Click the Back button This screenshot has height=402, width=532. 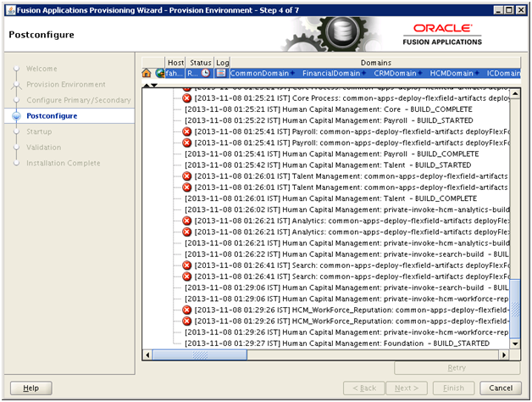pos(364,388)
